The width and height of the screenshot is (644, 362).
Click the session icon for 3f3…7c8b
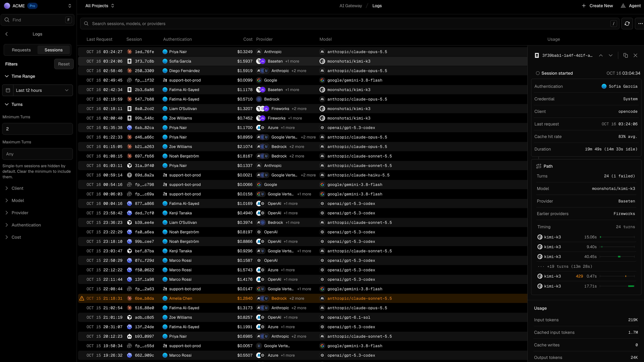click(x=129, y=61)
